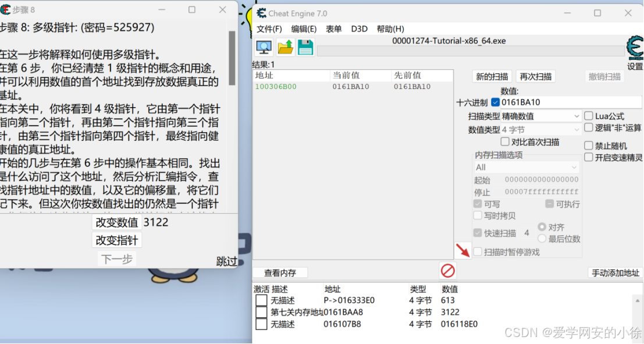The width and height of the screenshot is (644, 344).
Task: Click the 类型 column header in address list
Action: point(418,289)
